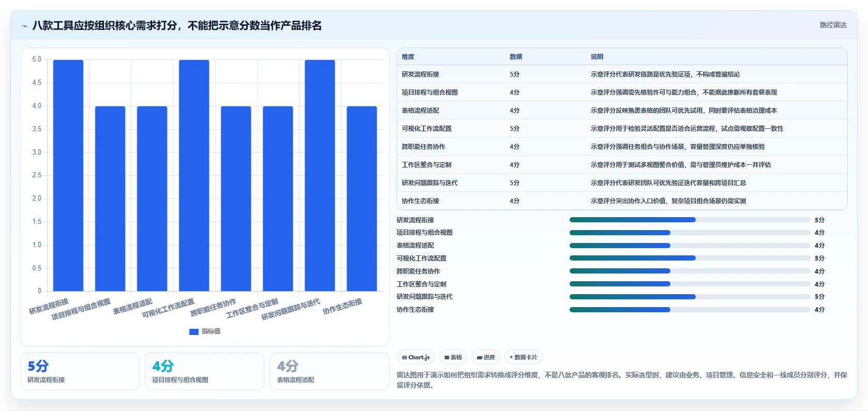Click table cell 研发流程衔接 in 维度 column

pyautogui.click(x=421, y=74)
